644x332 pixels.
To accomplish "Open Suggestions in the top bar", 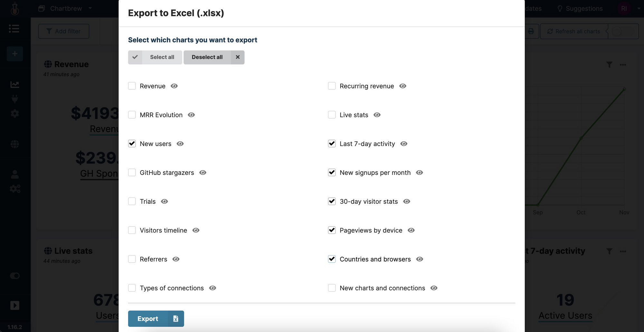I will coord(580,8).
